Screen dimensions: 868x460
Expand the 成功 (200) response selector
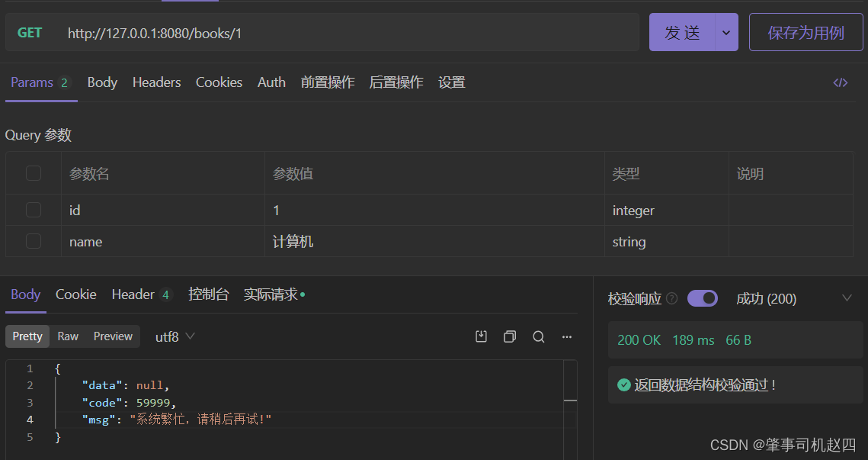(x=847, y=298)
